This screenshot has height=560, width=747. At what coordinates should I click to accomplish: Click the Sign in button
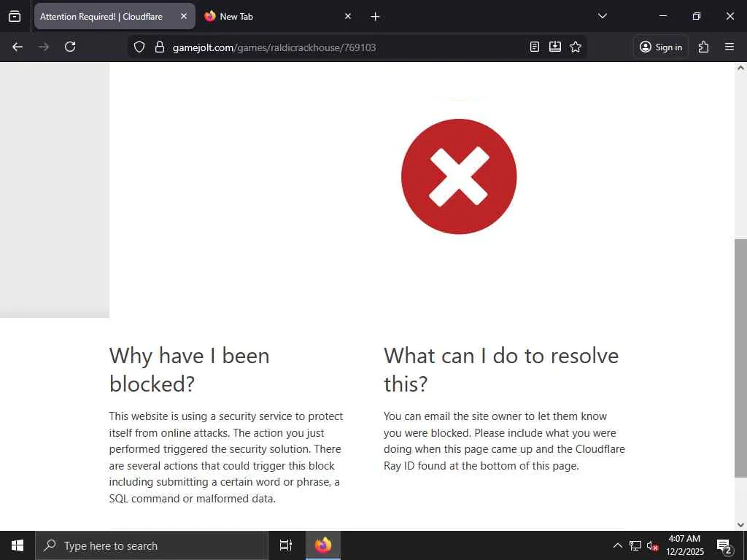pos(661,47)
